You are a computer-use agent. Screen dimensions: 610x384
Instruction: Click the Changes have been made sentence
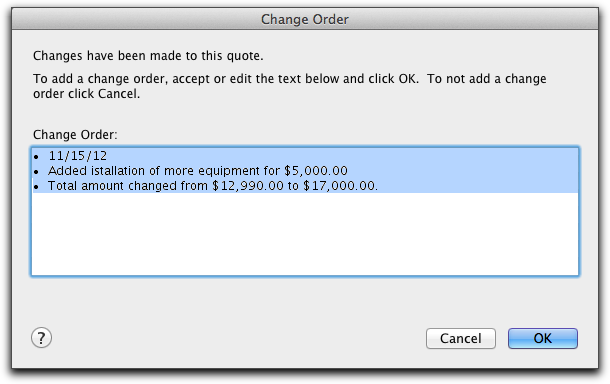(x=148, y=56)
